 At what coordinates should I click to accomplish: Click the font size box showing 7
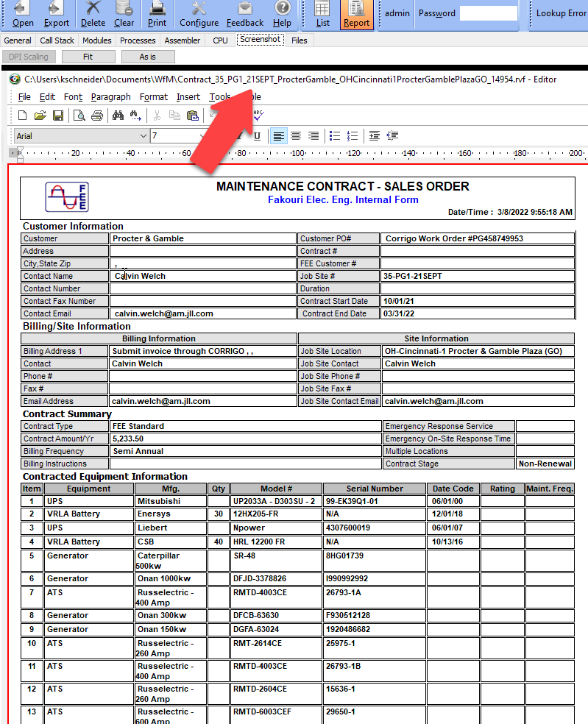176,135
